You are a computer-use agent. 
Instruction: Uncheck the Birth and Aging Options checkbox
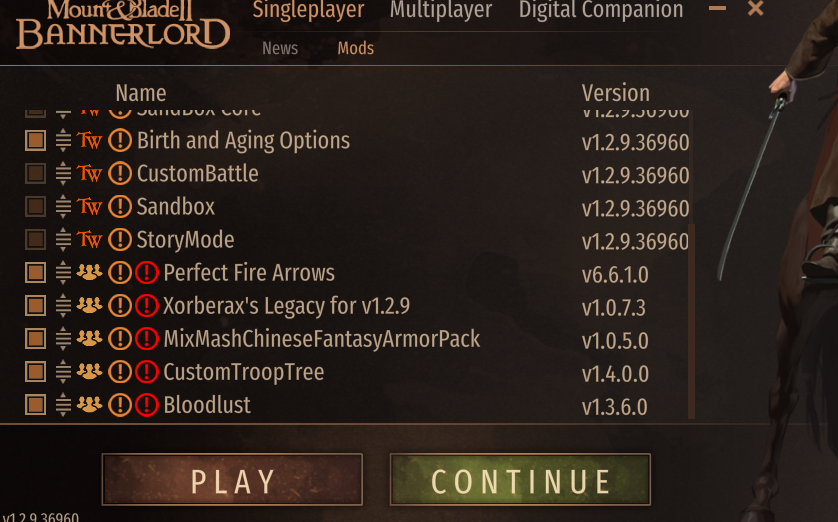click(x=35, y=141)
